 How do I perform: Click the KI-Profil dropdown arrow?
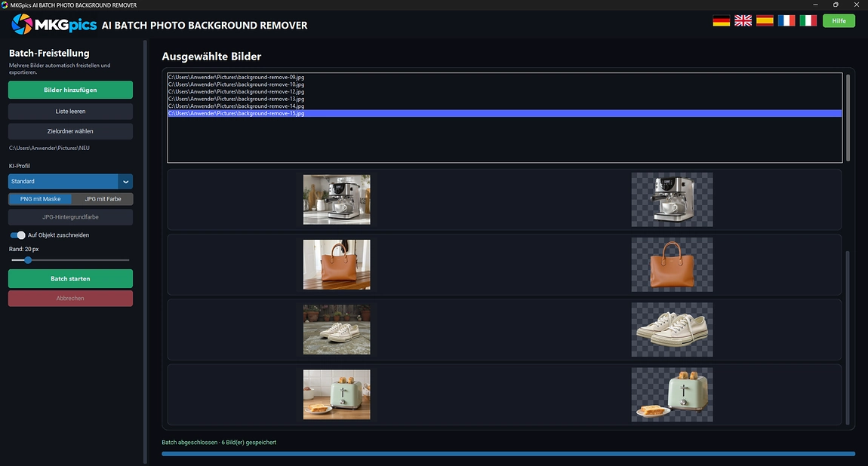pos(125,181)
